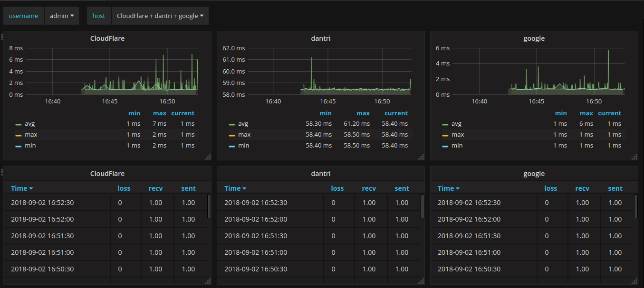Select the 16:50:30 row in the google table
Viewport: 644px width, 288px height.
532,269
